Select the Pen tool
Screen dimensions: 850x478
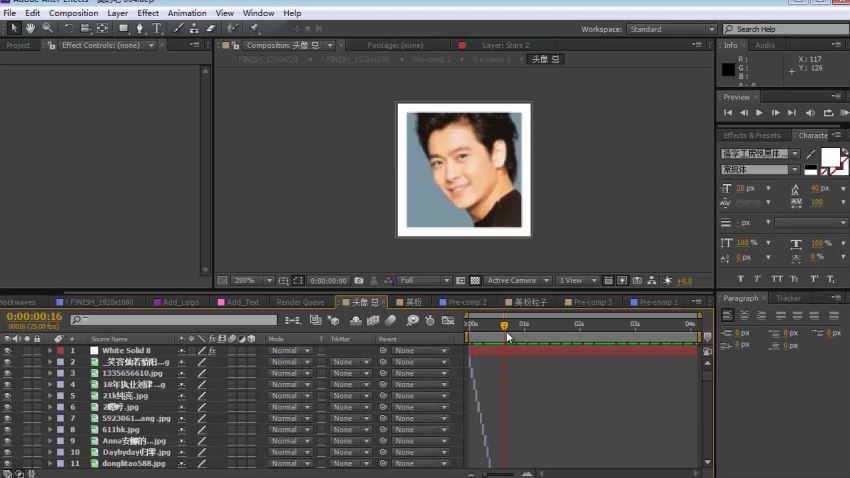(140, 28)
